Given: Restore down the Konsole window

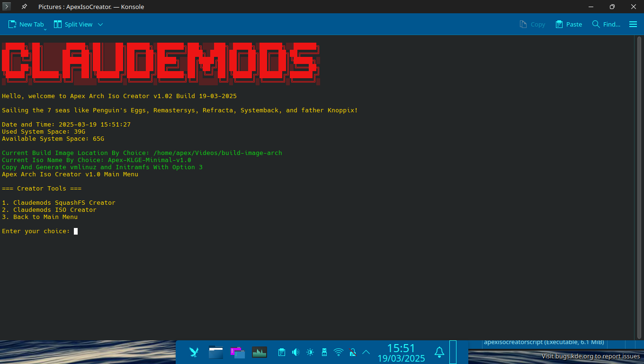Looking at the screenshot, I should [x=612, y=7].
